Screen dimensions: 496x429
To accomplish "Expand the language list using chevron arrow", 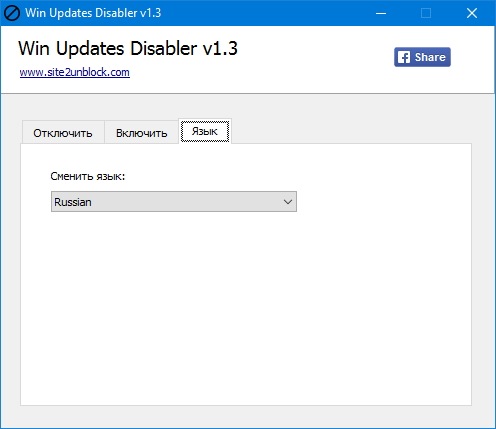I will tap(288, 202).
